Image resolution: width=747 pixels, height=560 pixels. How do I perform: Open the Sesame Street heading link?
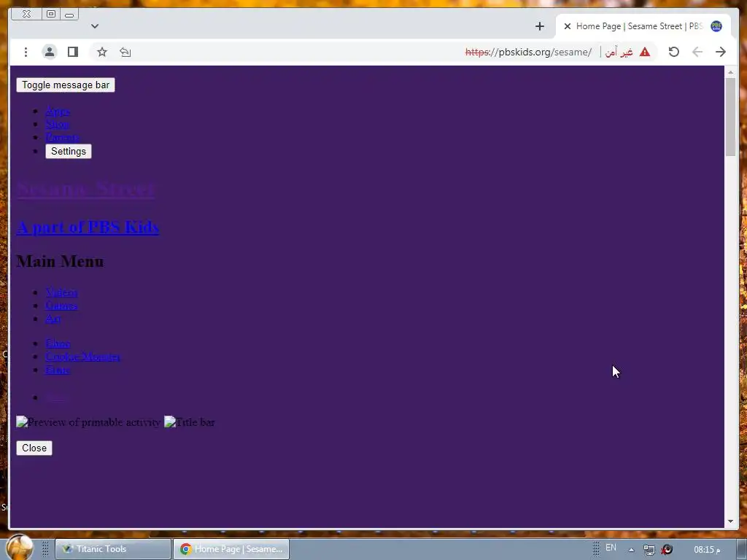tap(85, 189)
